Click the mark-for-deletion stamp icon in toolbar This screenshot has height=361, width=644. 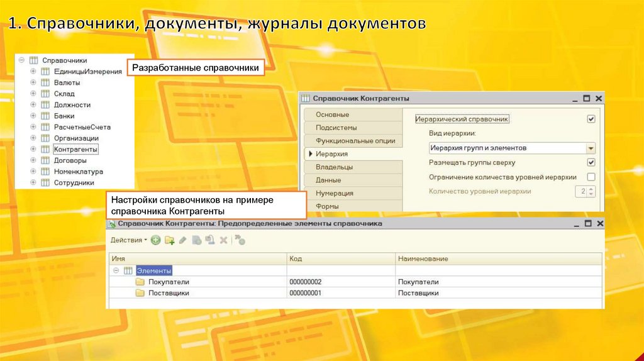(210, 240)
